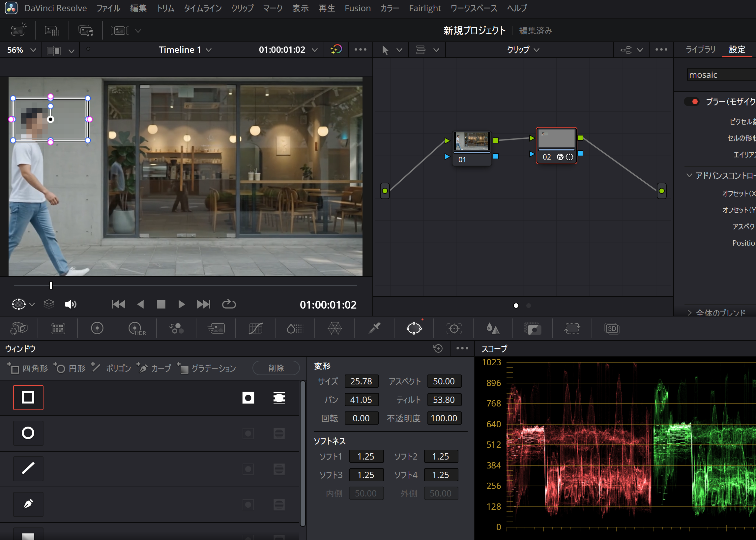Open the viewer timecode 01:00:01:02 dropdown
This screenshot has height=540, width=756.
click(288, 50)
